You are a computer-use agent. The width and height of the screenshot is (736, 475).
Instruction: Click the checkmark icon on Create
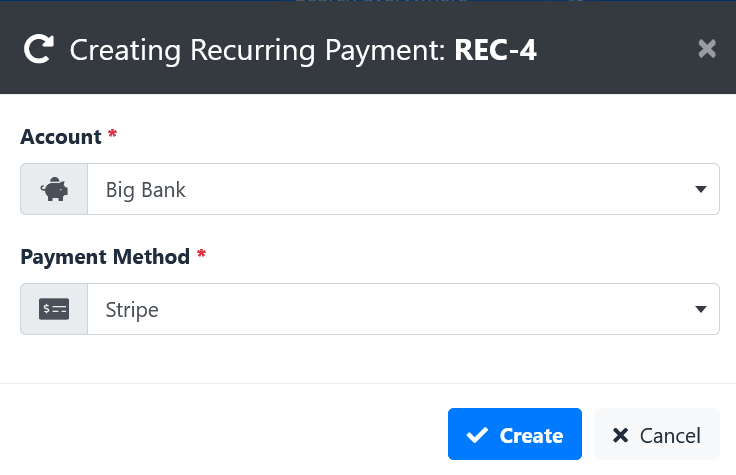click(477, 435)
